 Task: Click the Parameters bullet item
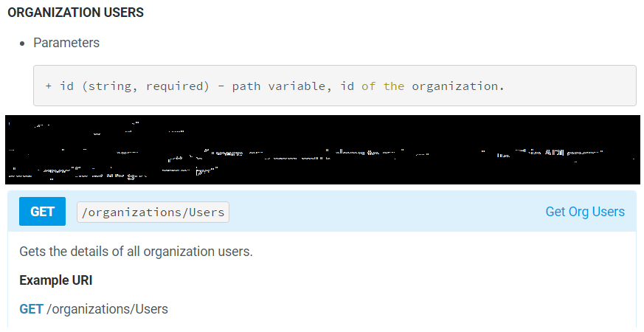coord(66,43)
